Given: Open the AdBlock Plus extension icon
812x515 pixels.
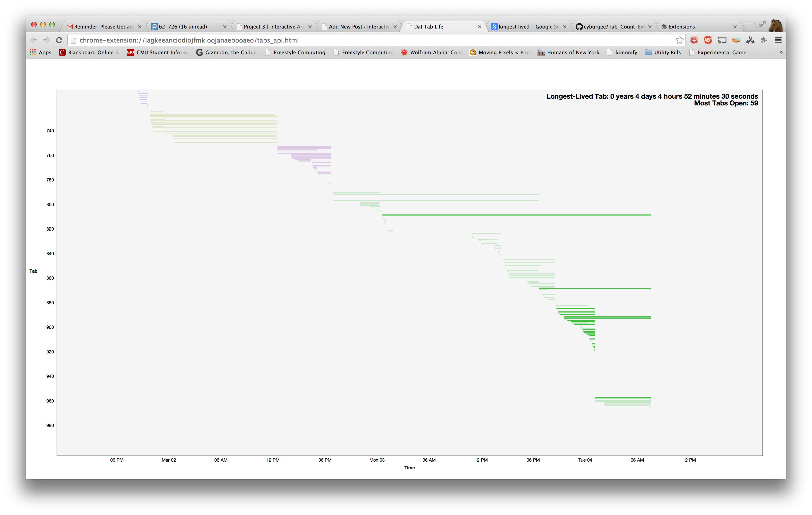Looking at the screenshot, I should click(x=708, y=40).
